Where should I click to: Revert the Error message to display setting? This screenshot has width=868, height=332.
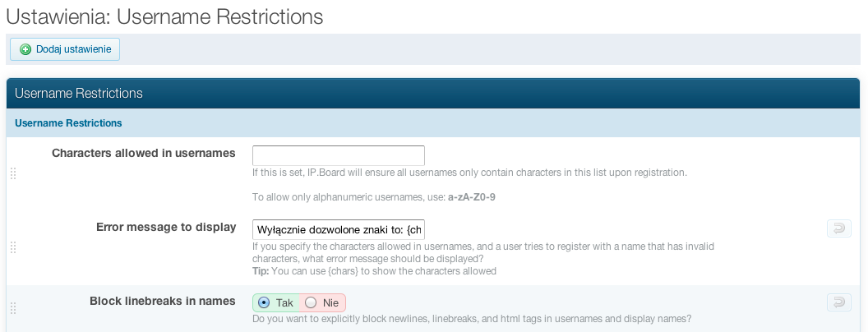[x=838, y=228]
